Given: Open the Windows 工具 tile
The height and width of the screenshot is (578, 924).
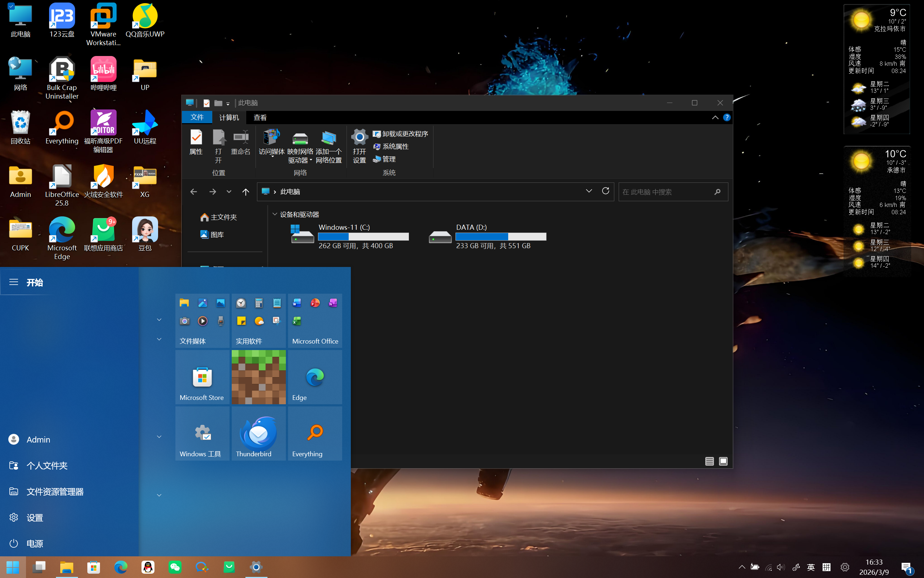Looking at the screenshot, I should [x=202, y=433].
